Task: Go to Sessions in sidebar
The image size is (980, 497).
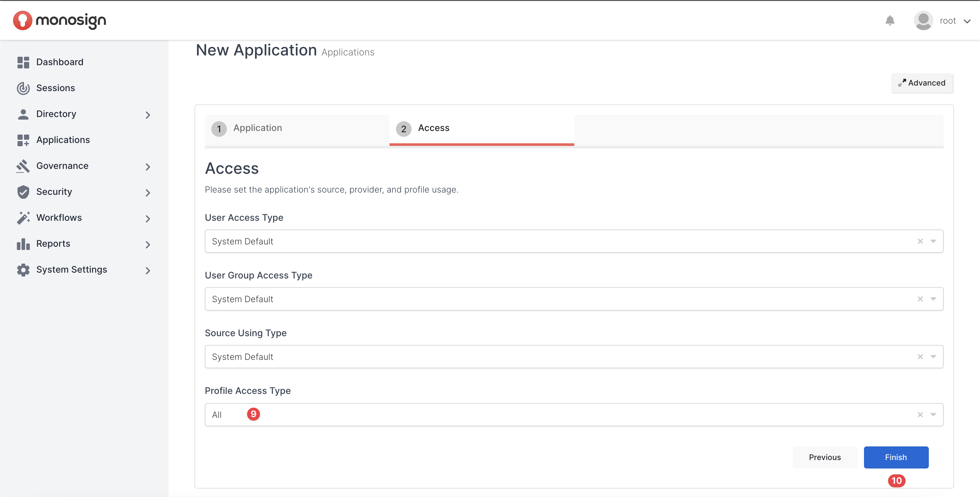Action: pyautogui.click(x=55, y=88)
